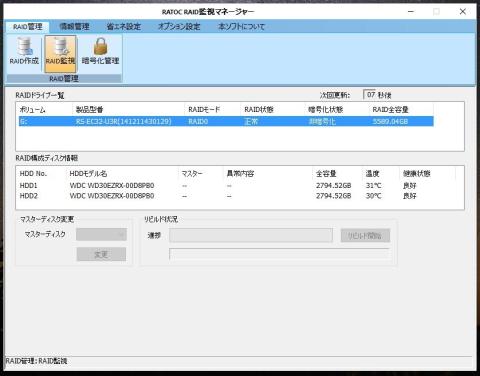Minimize the RAID監視マネージャー window

click(411, 12)
